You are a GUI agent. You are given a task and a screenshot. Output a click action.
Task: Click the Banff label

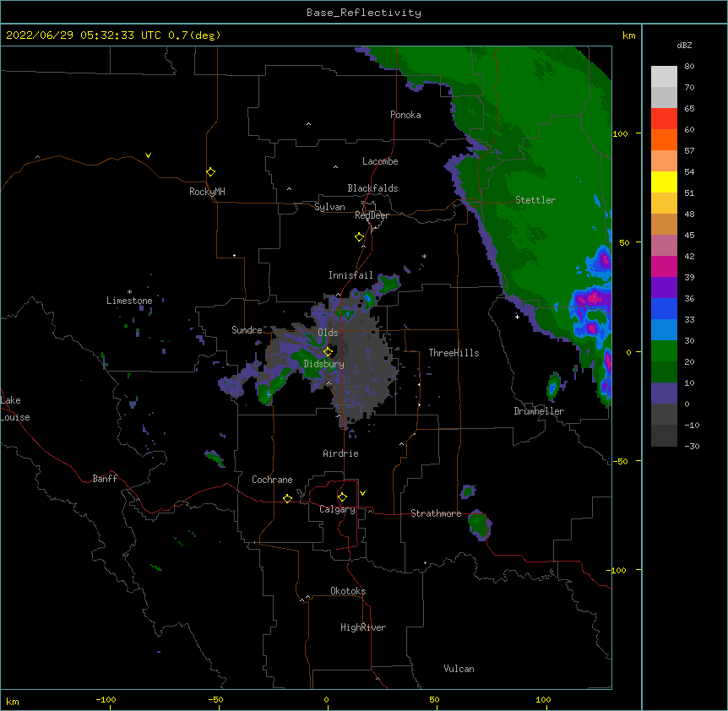click(105, 479)
